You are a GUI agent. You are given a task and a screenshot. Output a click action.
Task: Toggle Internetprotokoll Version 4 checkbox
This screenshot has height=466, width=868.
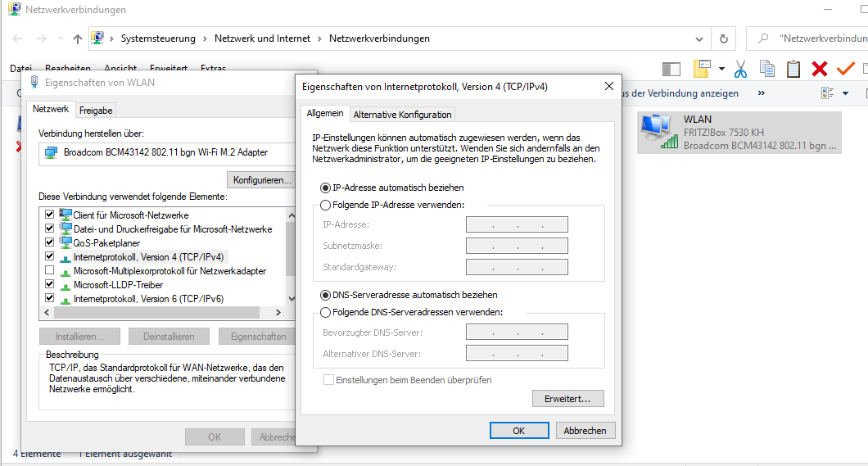(50, 256)
